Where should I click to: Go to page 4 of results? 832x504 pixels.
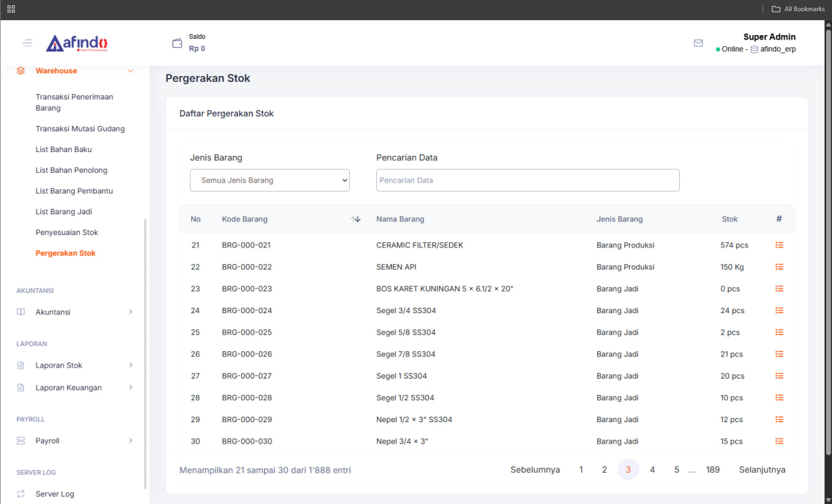[653, 470]
